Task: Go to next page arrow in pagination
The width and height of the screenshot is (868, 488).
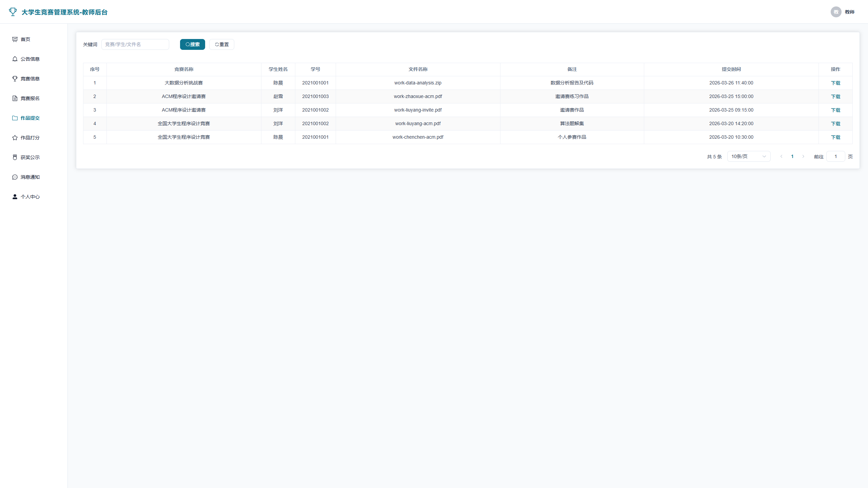Action: point(803,156)
